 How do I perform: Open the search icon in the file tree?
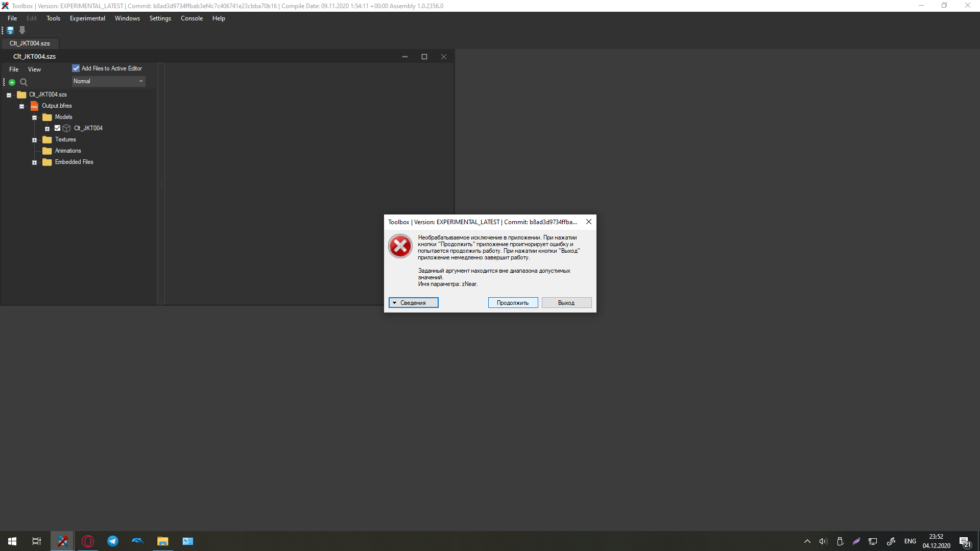pos(23,82)
